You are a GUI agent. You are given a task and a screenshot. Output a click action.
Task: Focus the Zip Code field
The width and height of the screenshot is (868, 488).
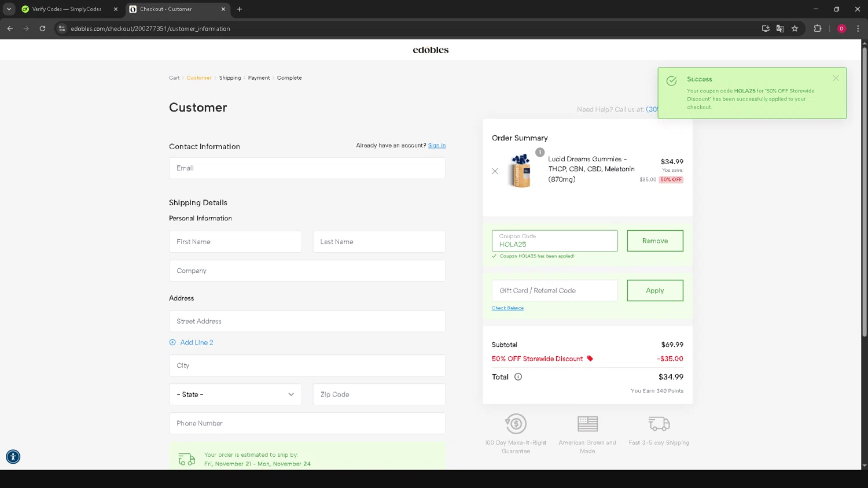379,394
